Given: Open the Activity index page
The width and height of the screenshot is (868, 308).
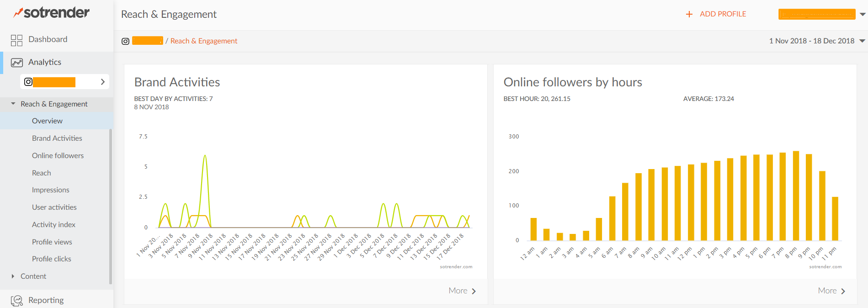Looking at the screenshot, I should pos(53,224).
